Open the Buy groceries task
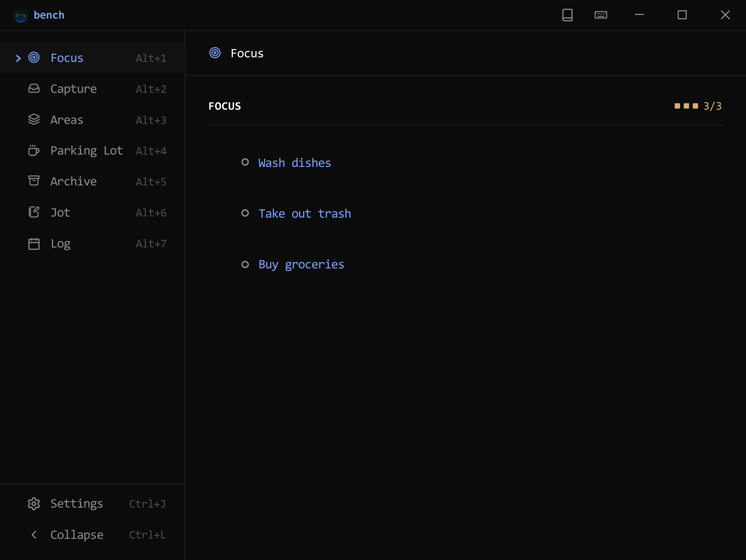This screenshot has height=560, width=746. (x=302, y=265)
